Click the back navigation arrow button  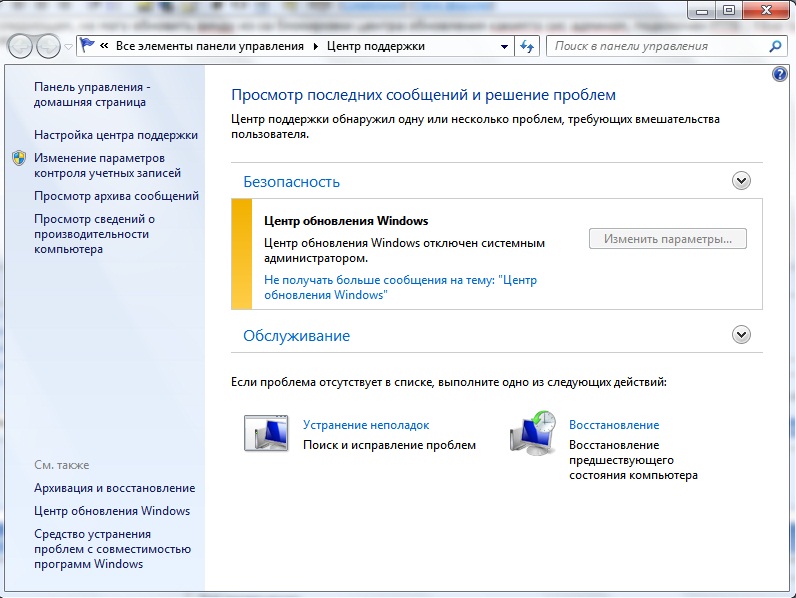pyautogui.click(x=20, y=46)
